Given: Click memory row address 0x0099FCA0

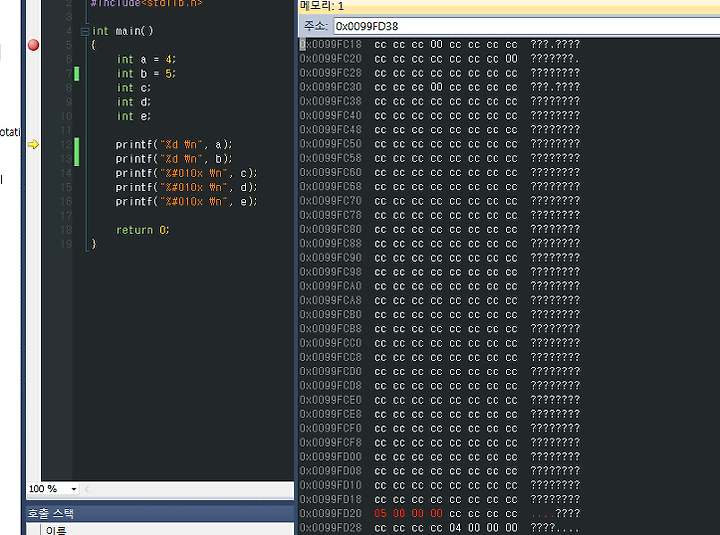Looking at the screenshot, I should point(331,286).
